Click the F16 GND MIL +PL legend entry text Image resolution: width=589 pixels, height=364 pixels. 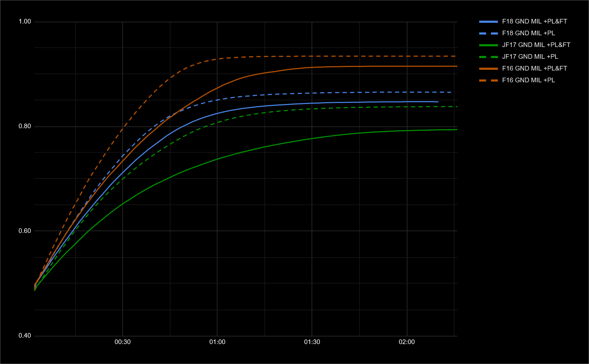point(528,80)
